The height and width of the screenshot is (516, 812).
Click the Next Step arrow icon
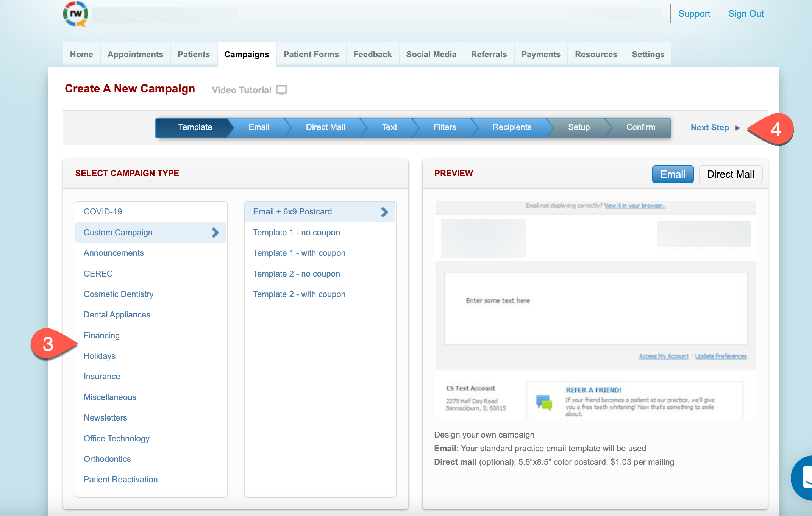pyautogui.click(x=737, y=128)
